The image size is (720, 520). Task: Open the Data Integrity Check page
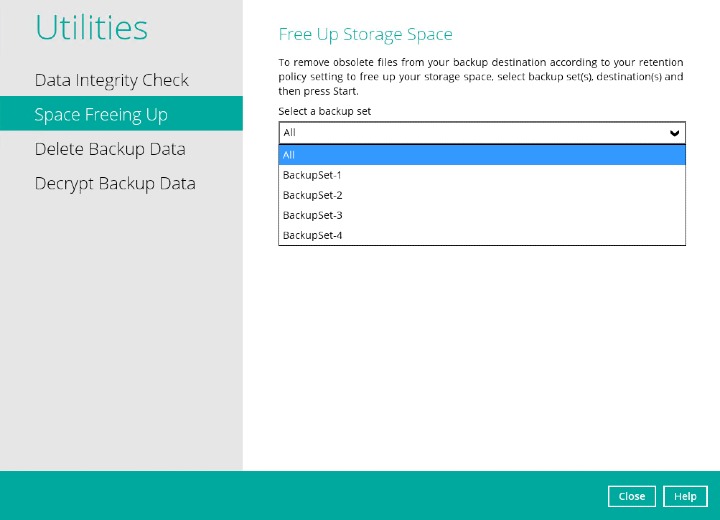pyautogui.click(x=111, y=80)
